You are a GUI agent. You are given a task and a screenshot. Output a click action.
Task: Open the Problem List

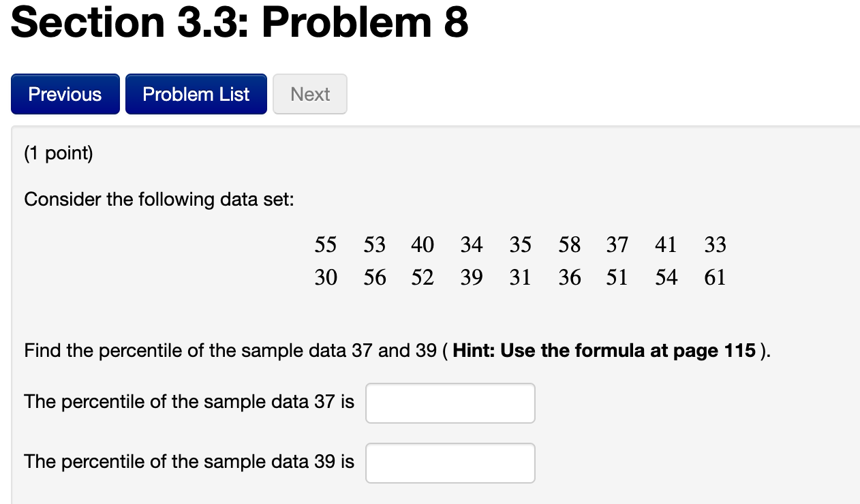[x=196, y=94]
